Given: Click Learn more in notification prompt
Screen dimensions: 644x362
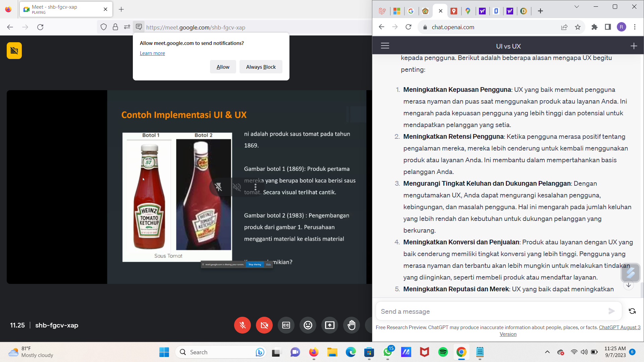Looking at the screenshot, I should (x=152, y=53).
